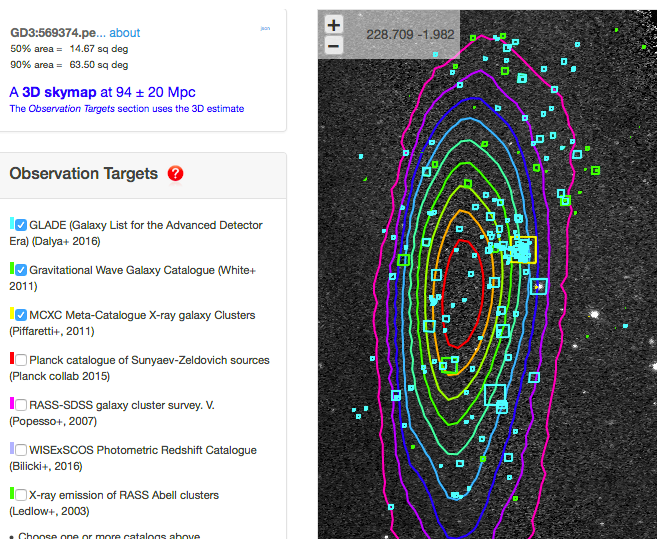Click the green square marker on left contour
657x539 pixels.
pyautogui.click(x=404, y=260)
